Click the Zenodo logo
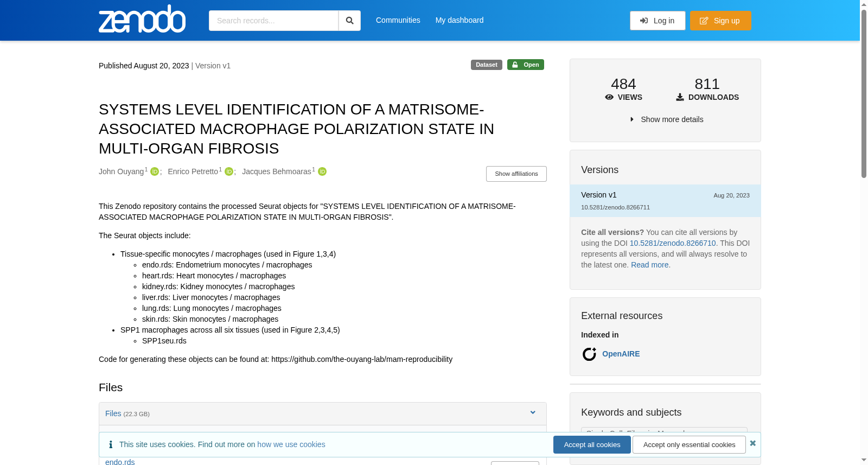 (x=142, y=19)
